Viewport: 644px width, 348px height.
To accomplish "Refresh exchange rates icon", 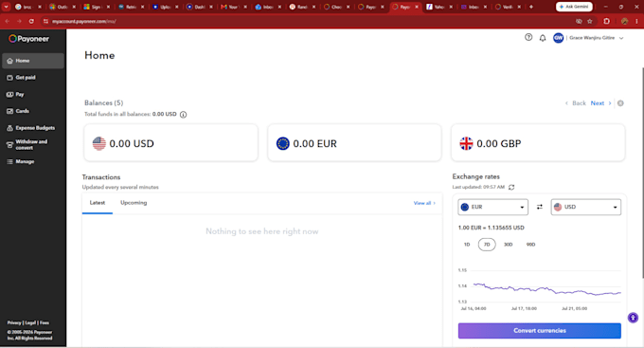I will (511, 187).
